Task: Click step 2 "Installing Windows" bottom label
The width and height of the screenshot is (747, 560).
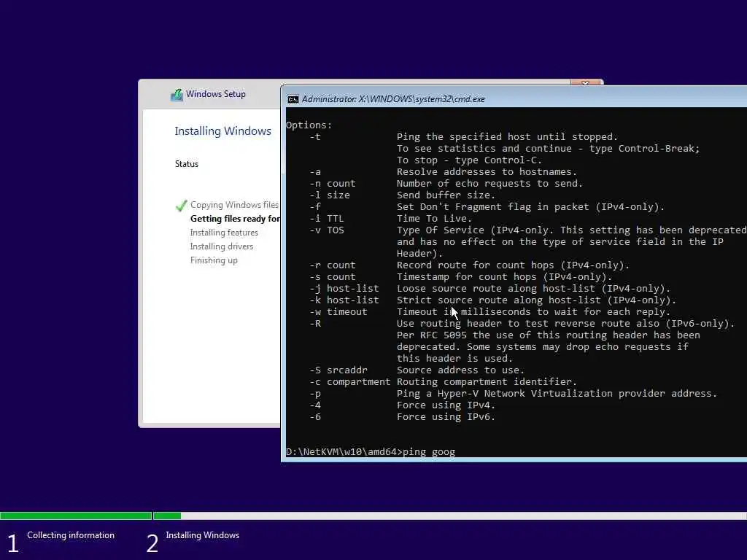Action: [203, 535]
